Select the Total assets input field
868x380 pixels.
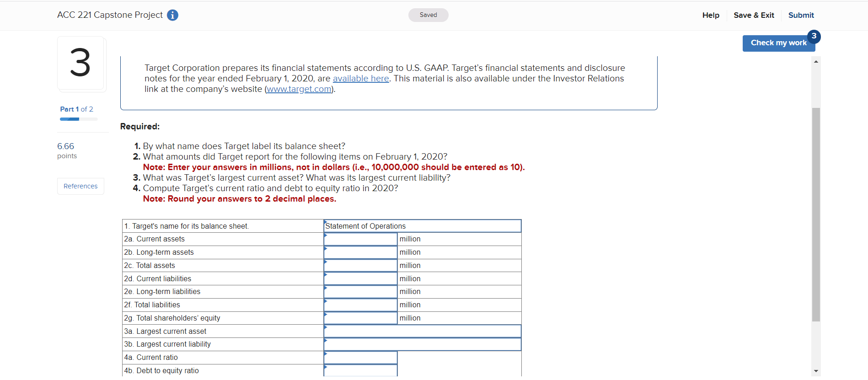360,266
